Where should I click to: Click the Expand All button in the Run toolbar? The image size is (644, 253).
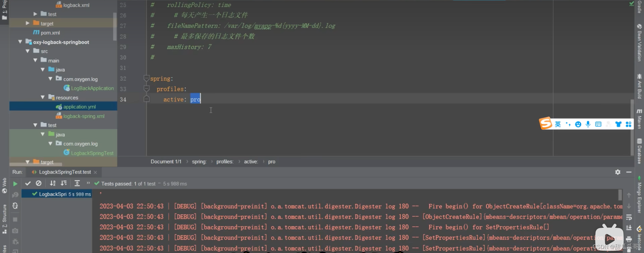click(x=77, y=183)
